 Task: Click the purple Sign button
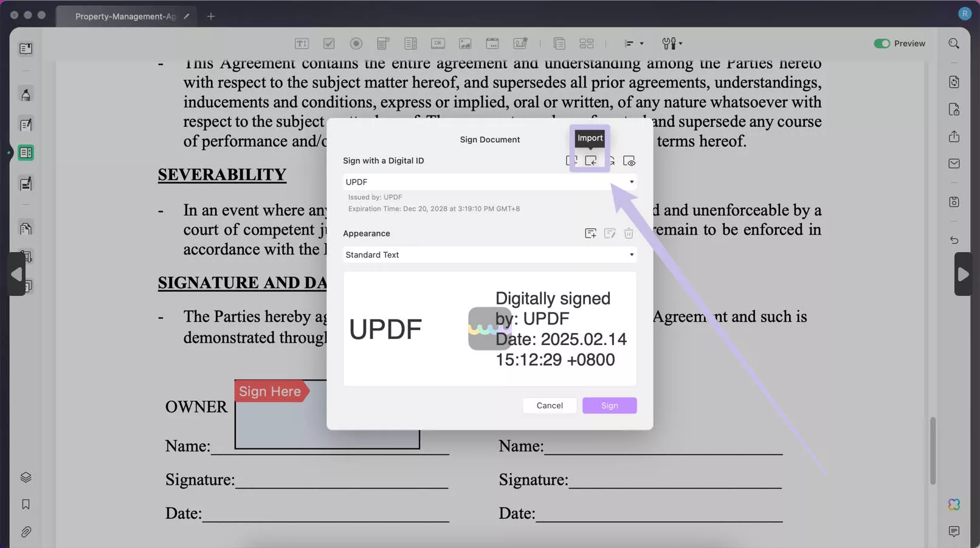pyautogui.click(x=609, y=405)
